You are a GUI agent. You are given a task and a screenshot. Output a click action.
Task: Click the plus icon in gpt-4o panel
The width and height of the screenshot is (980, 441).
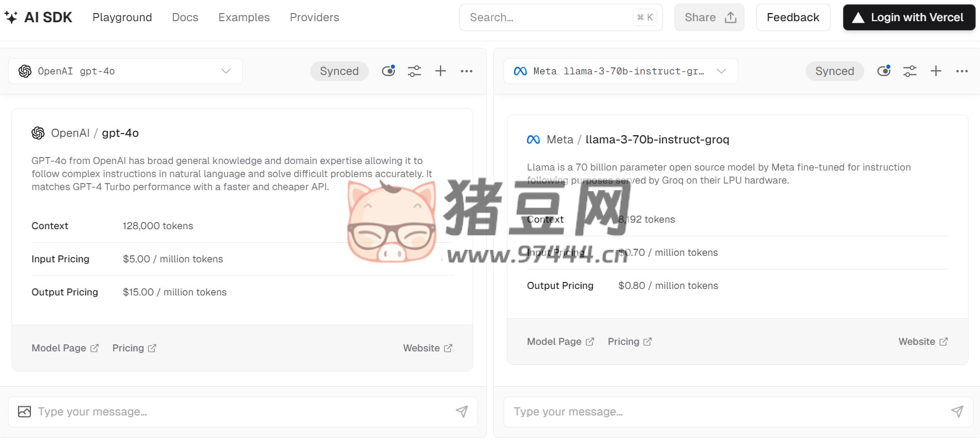[x=441, y=71]
